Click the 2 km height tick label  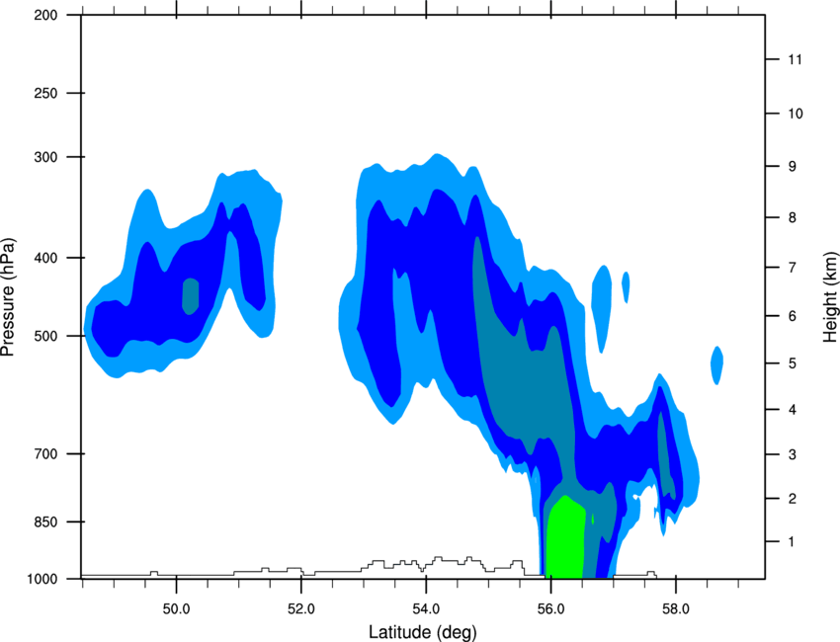793,499
